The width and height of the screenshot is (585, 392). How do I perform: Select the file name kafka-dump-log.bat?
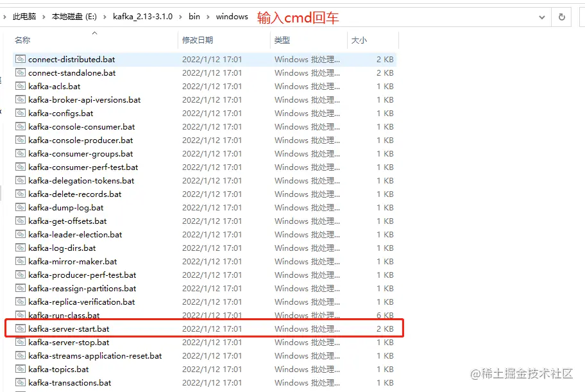[66, 208]
